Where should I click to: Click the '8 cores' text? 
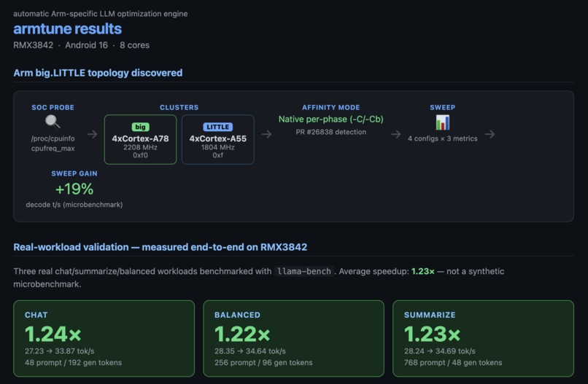(135, 45)
